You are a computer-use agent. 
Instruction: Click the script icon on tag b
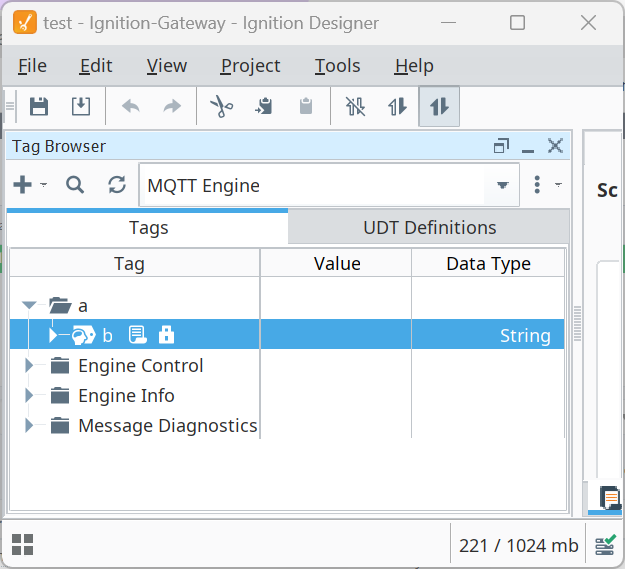click(138, 334)
